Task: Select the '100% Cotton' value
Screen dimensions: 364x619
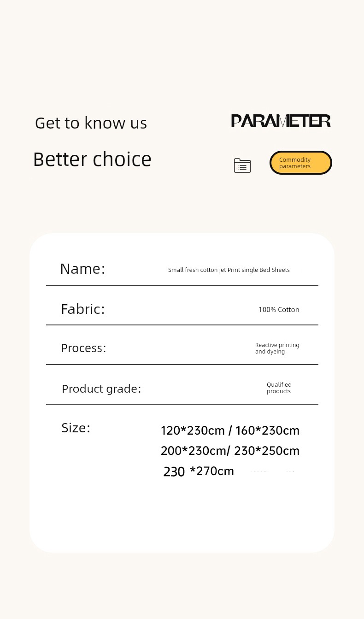Action: point(279,310)
